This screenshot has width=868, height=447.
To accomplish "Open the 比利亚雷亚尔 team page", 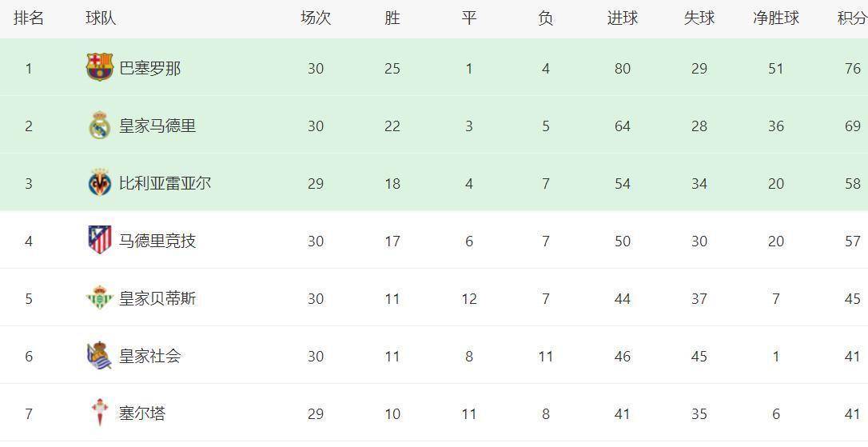I will [165, 184].
